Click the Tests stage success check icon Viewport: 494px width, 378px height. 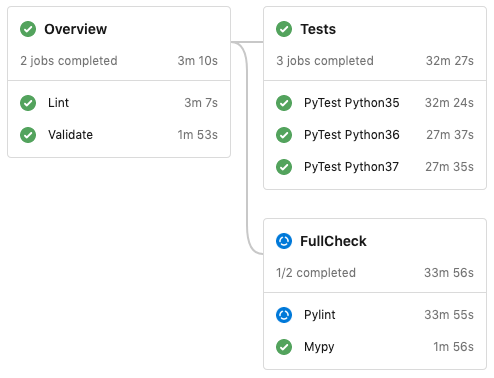click(x=284, y=29)
